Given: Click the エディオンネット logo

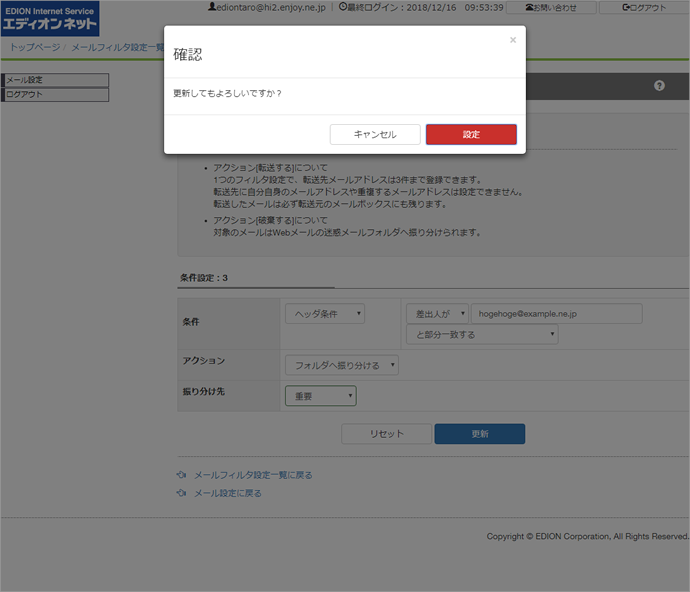Looking at the screenshot, I should click(50, 18).
